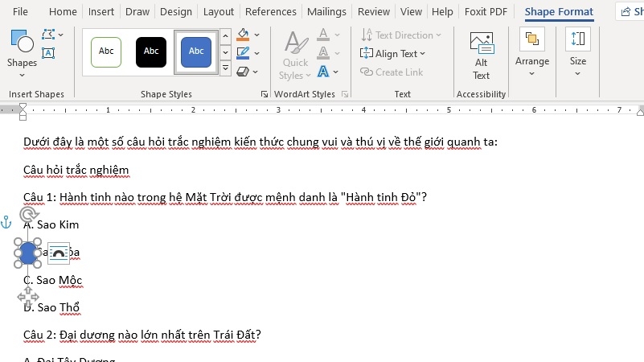Click the anchor icon in the margin

point(6,222)
